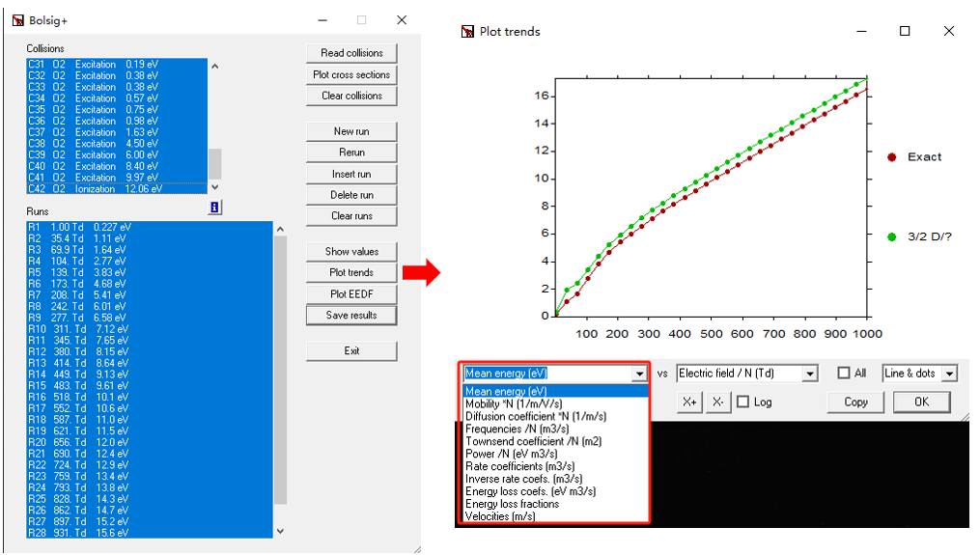Click the Save results button
The height and width of the screenshot is (555, 980).
tap(351, 315)
